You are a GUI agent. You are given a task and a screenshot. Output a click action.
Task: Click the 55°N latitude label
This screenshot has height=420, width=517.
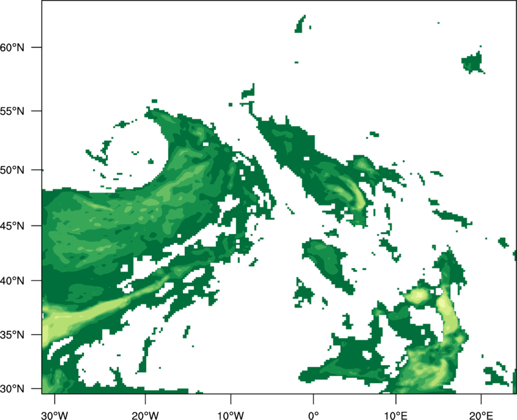(12, 111)
